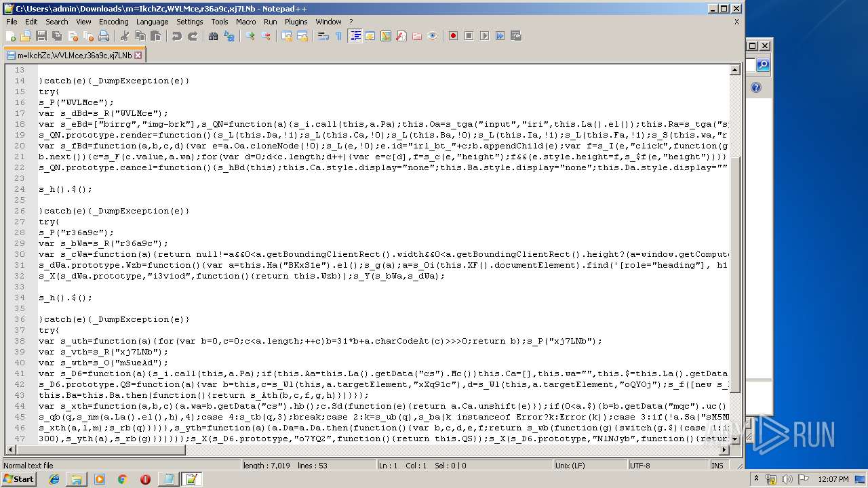Close document using menu bar X
Viewport: 868px width, 488px height.
click(x=736, y=22)
